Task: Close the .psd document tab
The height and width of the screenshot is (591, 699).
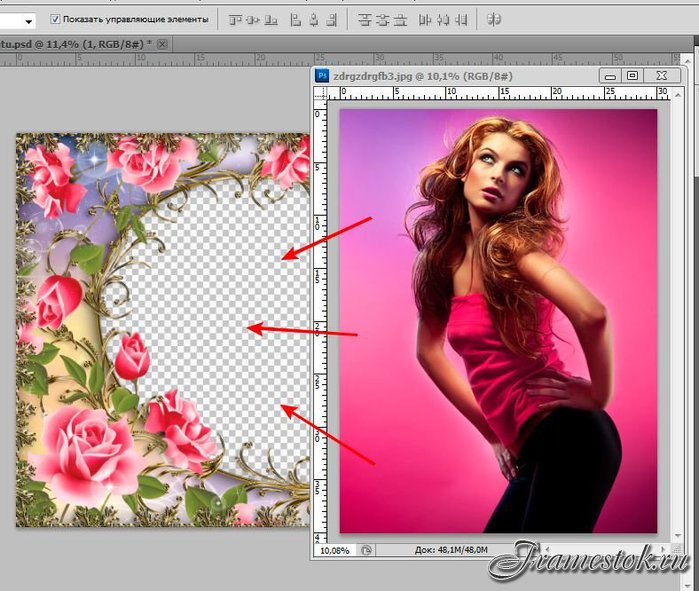Action: point(162,43)
